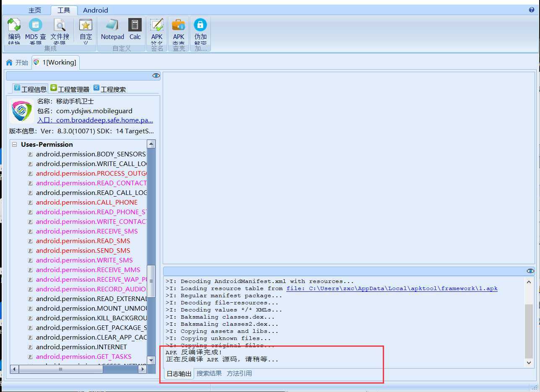Select android.permission.SEND_SMS row

[83, 251]
